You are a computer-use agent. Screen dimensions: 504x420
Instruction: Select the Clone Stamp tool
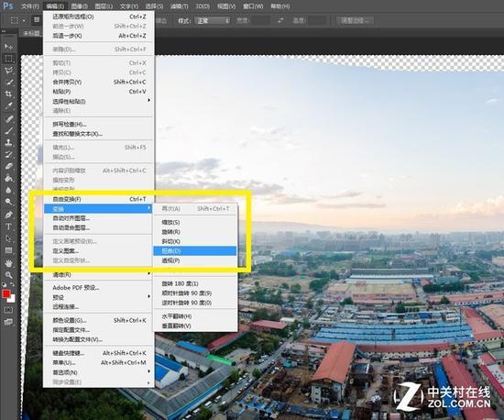[x=8, y=142]
